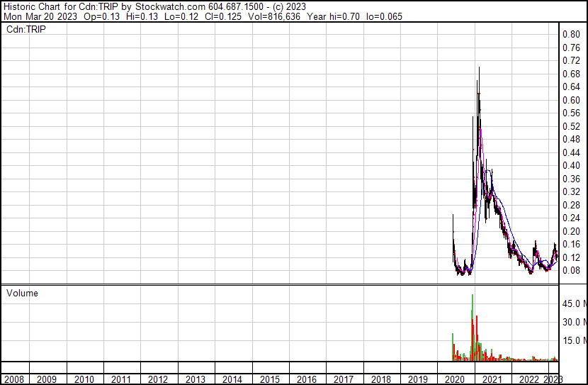Select the 2022 year marker
This screenshot has width=588, height=385.
coord(528,379)
